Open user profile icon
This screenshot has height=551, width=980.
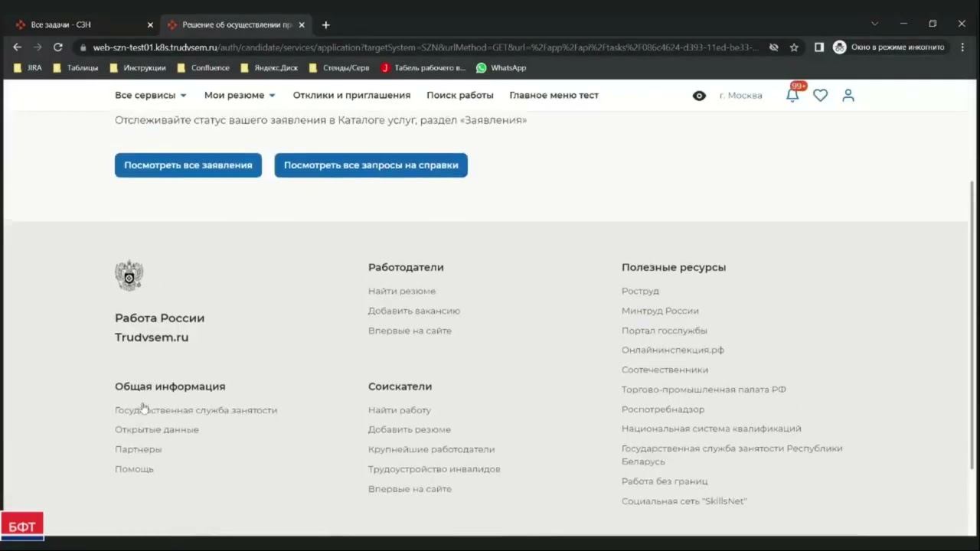coord(848,95)
